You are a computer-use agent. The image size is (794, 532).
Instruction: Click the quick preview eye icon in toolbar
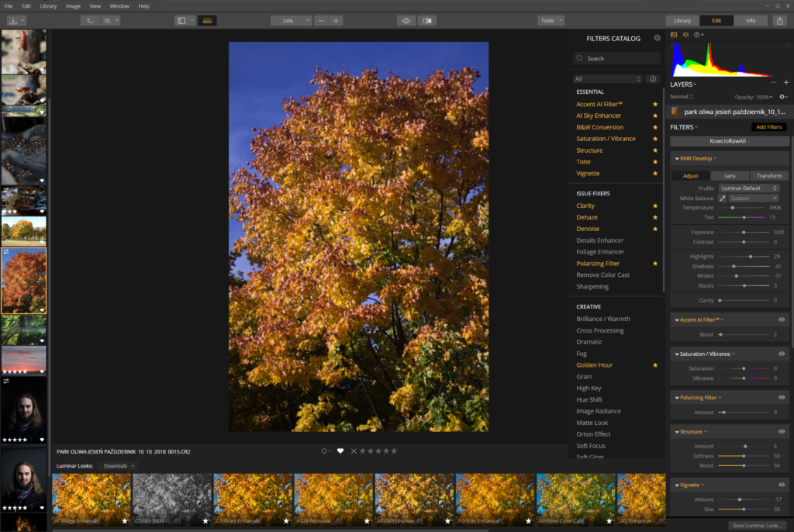406,21
